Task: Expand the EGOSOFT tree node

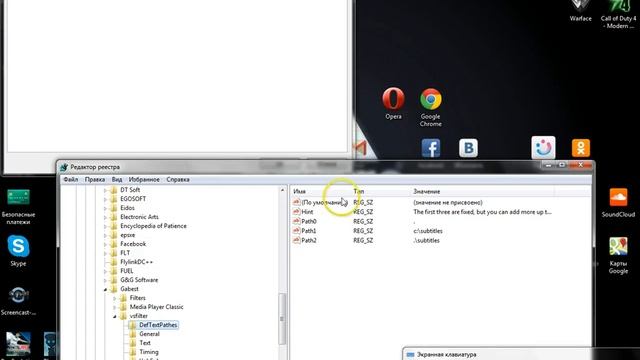Action: pyautogui.click(x=105, y=199)
